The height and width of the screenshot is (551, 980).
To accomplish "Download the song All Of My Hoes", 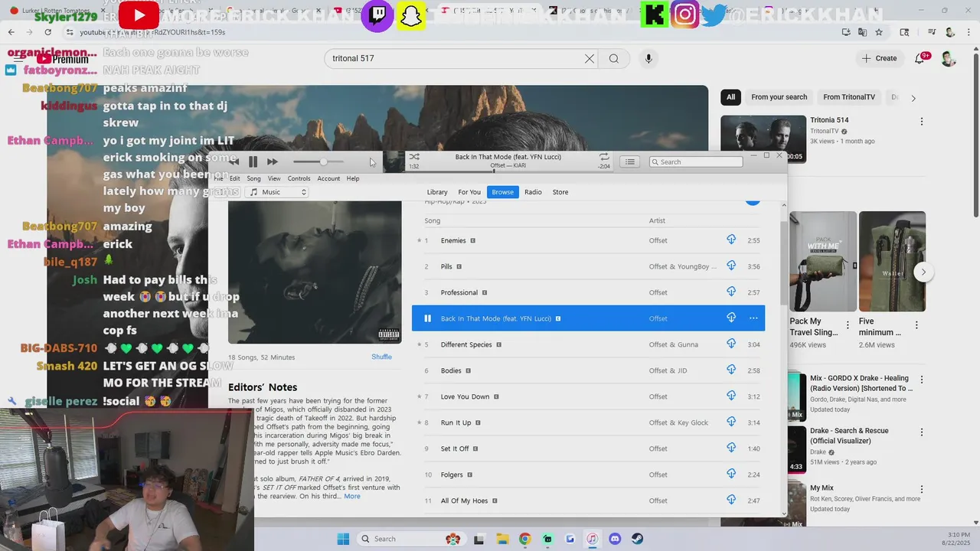I will coord(731,500).
